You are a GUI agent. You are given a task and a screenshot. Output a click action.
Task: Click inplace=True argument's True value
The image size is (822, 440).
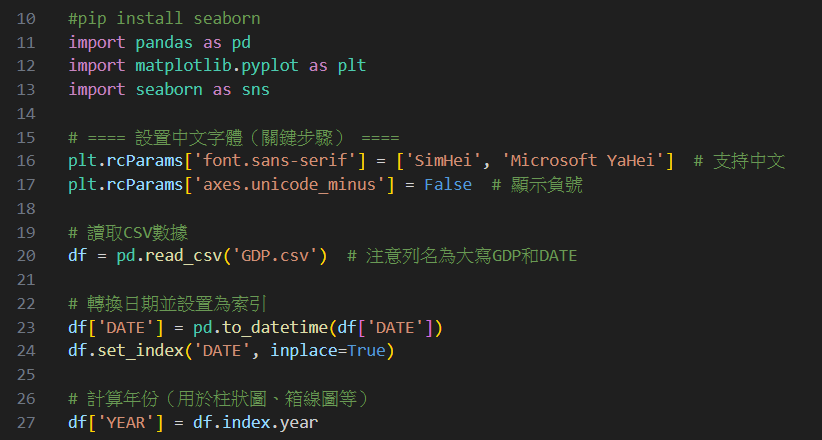click(366, 350)
